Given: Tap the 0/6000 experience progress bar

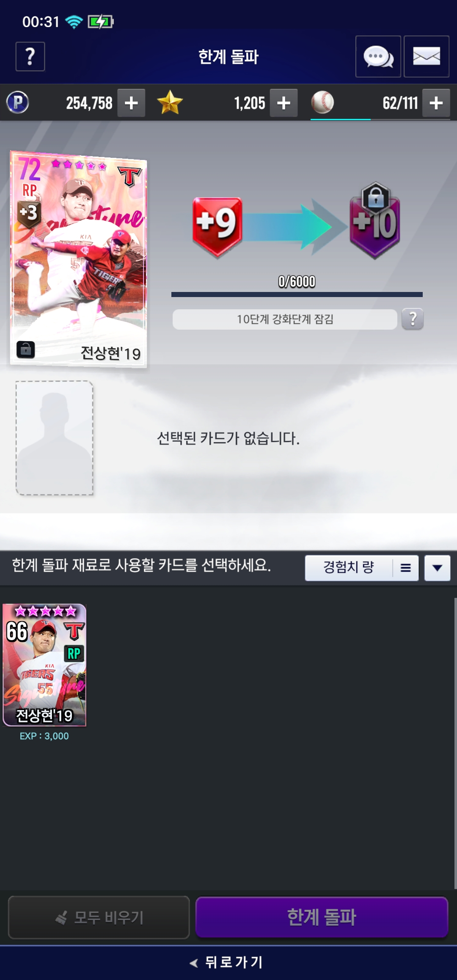Looking at the screenshot, I should tap(297, 294).
